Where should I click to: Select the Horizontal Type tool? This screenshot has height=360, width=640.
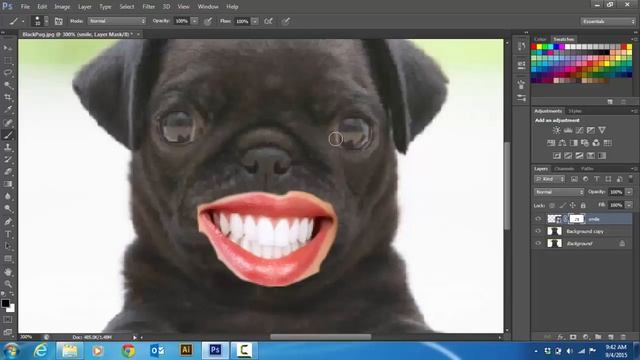point(8,234)
